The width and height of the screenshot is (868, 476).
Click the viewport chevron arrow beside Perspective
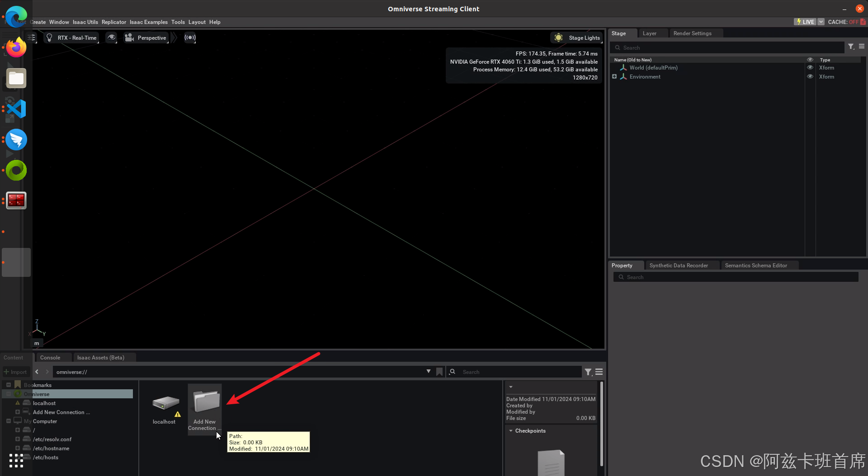(174, 37)
